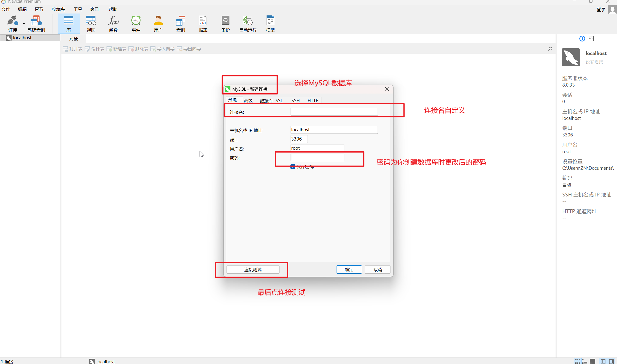Open the Model (模型) toolbar icon

click(270, 20)
